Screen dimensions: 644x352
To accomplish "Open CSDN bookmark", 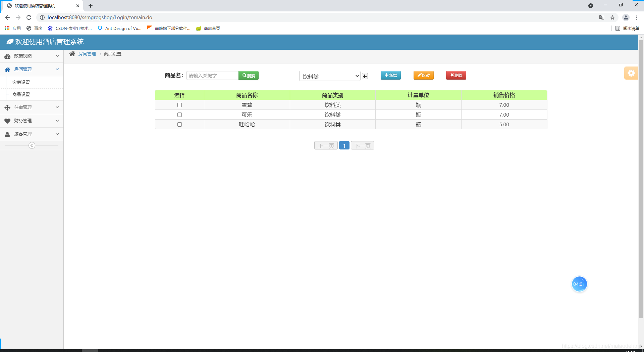I will tap(70, 28).
